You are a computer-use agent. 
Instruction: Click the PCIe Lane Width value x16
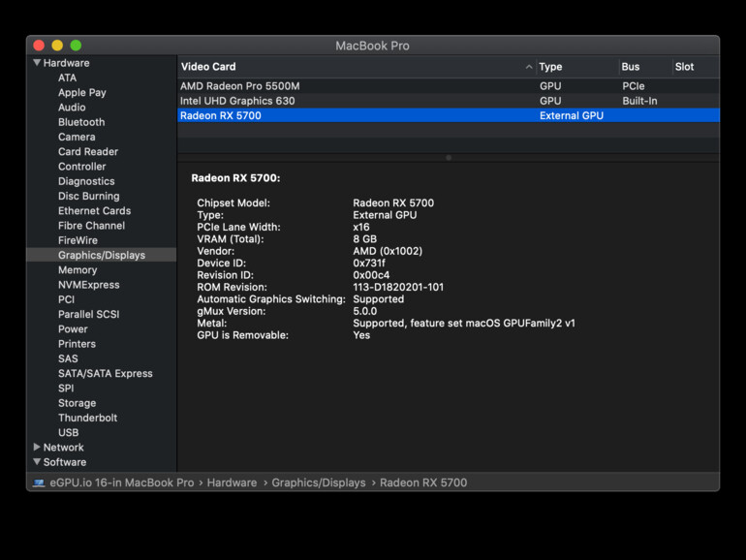[x=361, y=227]
